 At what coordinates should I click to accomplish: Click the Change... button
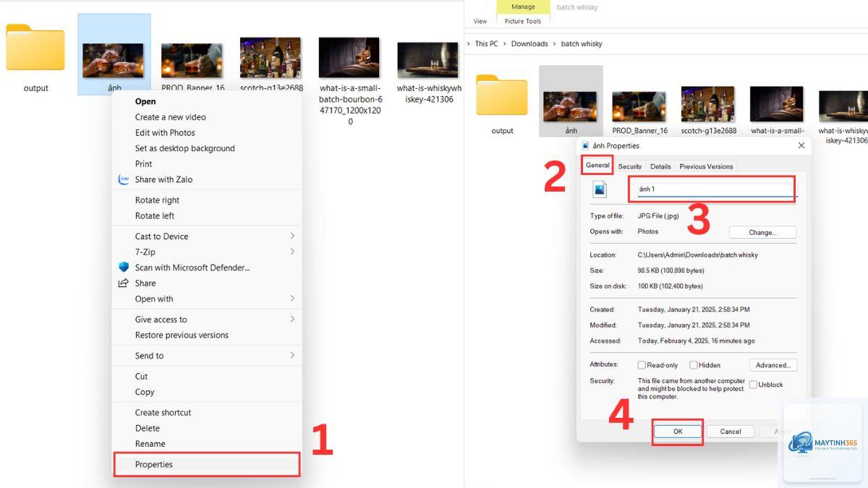[762, 232]
